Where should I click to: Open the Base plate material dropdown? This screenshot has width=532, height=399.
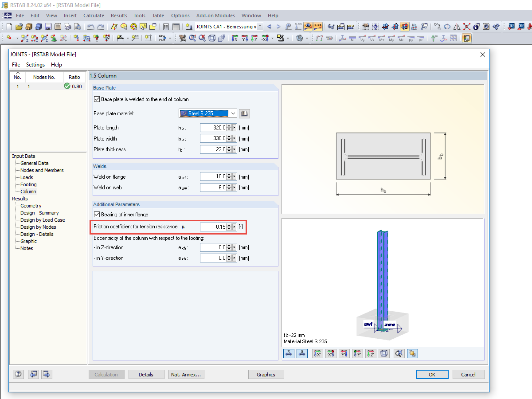[x=233, y=113]
